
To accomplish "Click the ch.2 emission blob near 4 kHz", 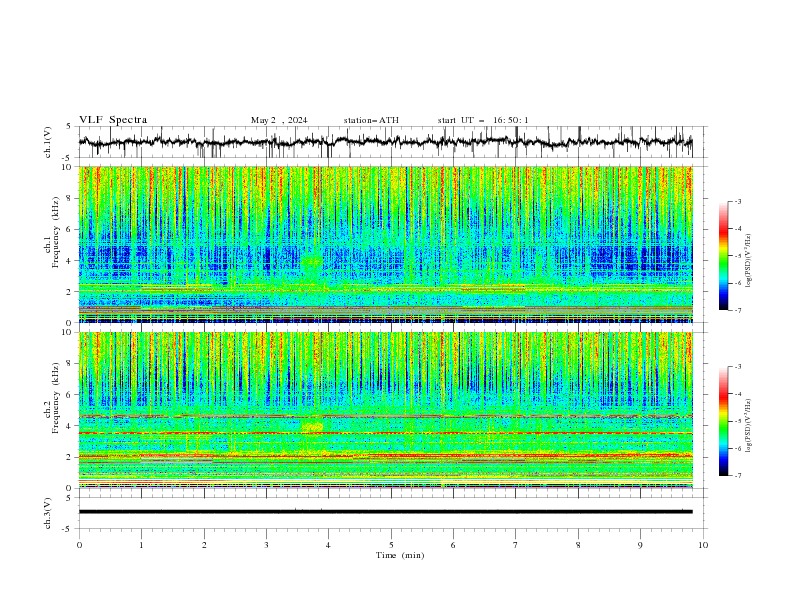I will (x=312, y=427).
